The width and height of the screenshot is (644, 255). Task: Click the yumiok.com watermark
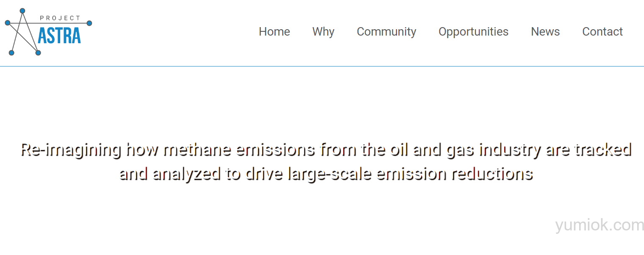pos(600,225)
